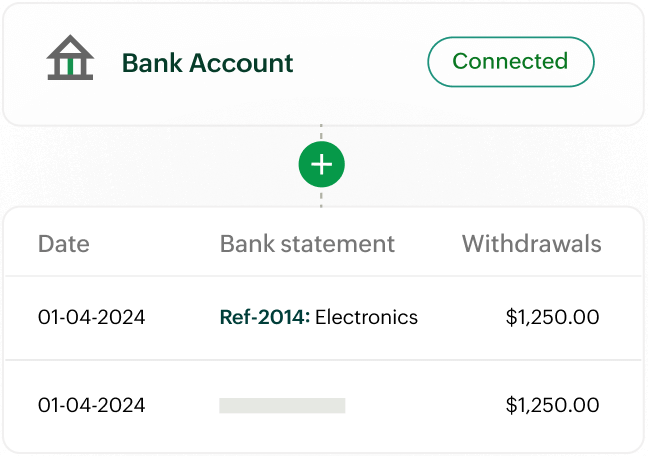Click the Date column header

63,243
